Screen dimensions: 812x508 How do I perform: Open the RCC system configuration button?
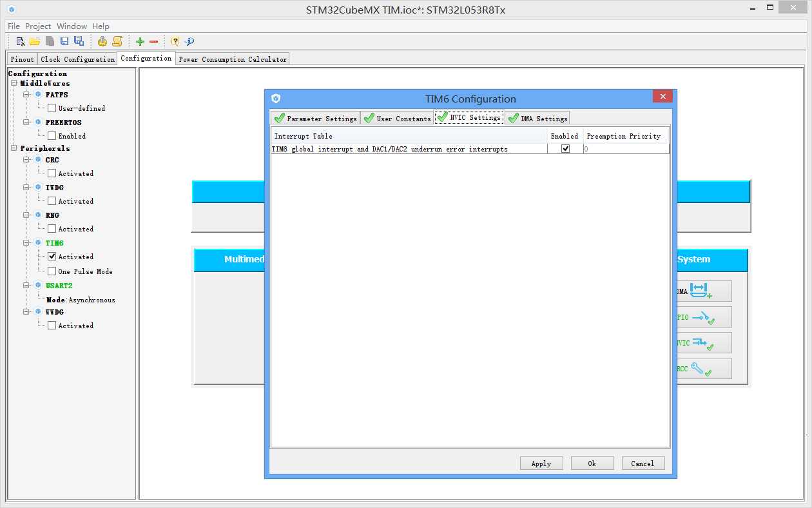704,368
